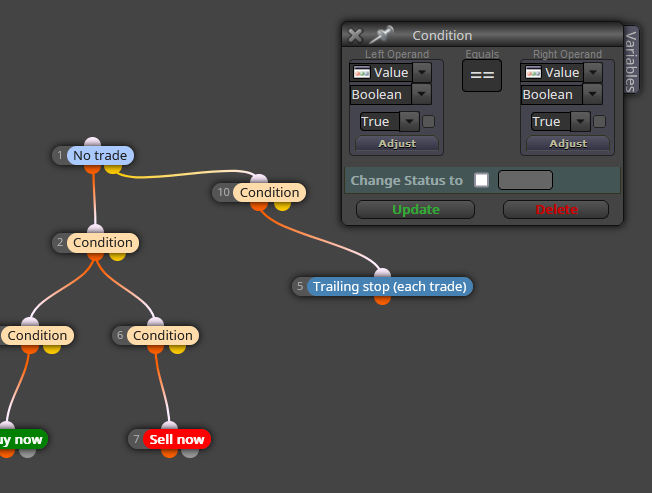Click Adjust under Right Operand
The width and height of the screenshot is (652, 493).
pos(568,143)
